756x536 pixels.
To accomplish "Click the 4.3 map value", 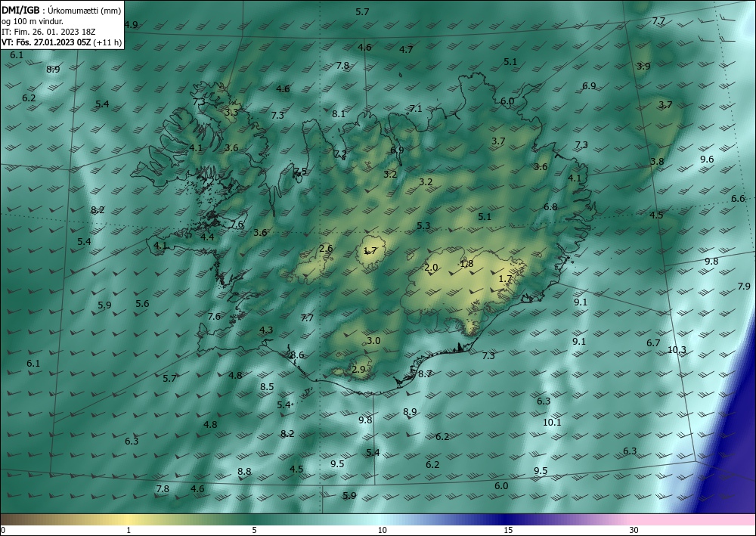I will (x=266, y=330).
